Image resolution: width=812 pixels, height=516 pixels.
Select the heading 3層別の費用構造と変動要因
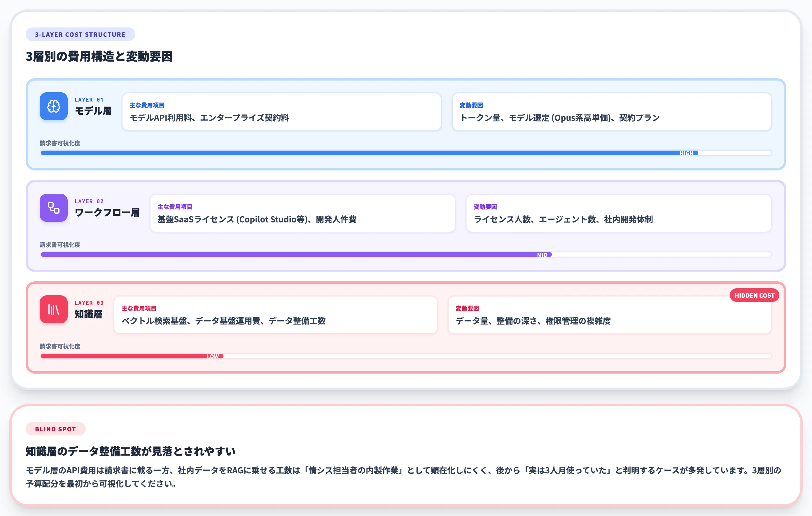pyautogui.click(x=99, y=56)
